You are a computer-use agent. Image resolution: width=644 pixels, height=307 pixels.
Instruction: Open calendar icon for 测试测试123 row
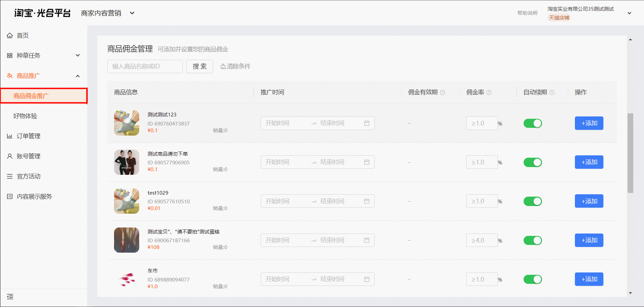(367, 123)
